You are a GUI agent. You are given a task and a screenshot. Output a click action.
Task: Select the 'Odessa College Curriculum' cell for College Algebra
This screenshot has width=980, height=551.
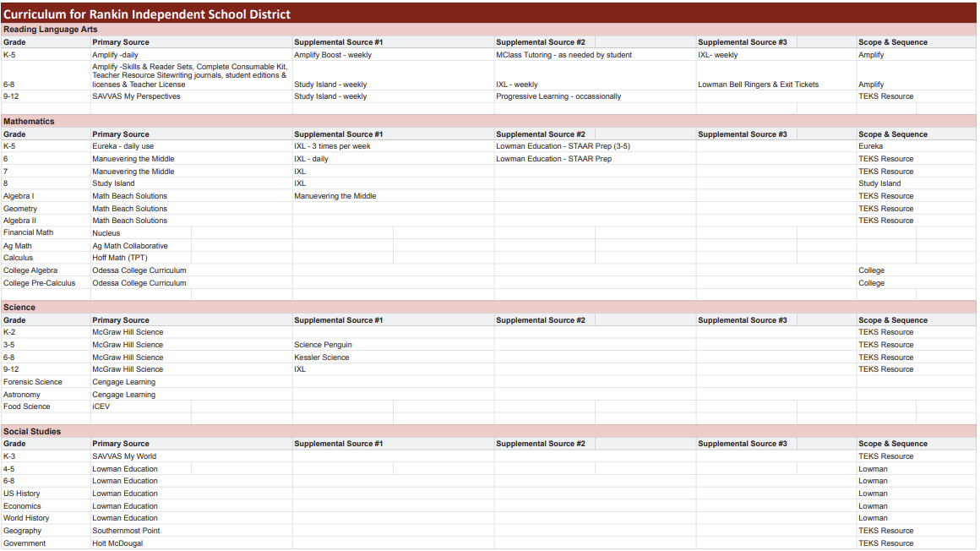coord(139,270)
